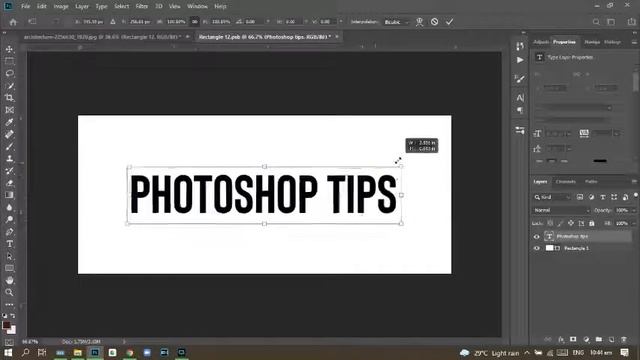The image size is (640, 360).
Task: Select the Eyedropper tool
Action: [9, 122]
